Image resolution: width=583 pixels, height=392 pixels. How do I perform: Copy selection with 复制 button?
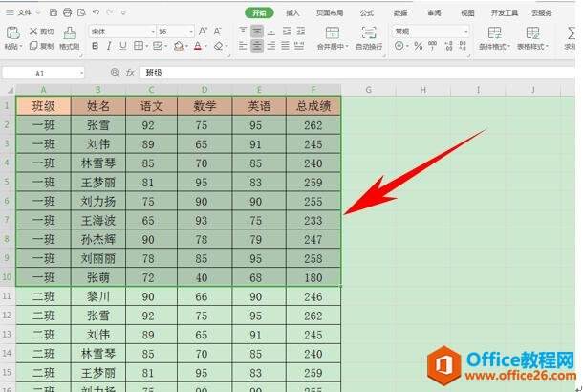[x=41, y=46]
